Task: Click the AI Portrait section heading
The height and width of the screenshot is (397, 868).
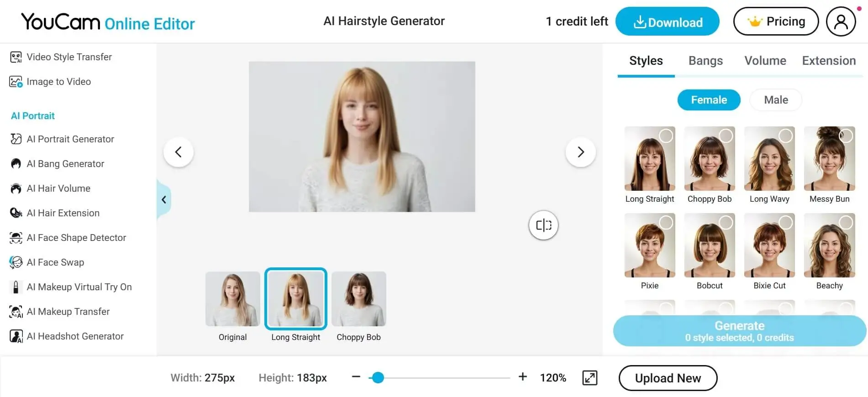Action: [x=33, y=116]
